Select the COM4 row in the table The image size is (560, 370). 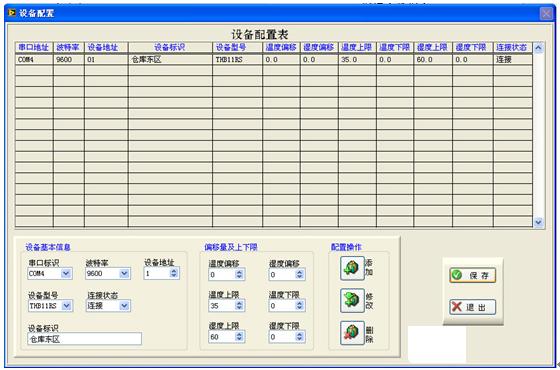point(274,60)
